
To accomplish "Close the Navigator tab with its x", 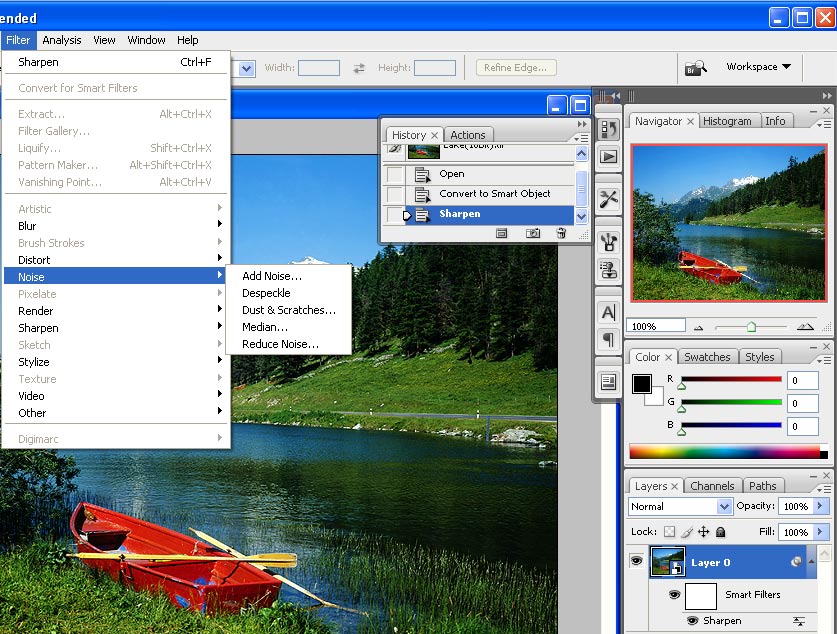I will pyautogui.click(x=690, y=122).
